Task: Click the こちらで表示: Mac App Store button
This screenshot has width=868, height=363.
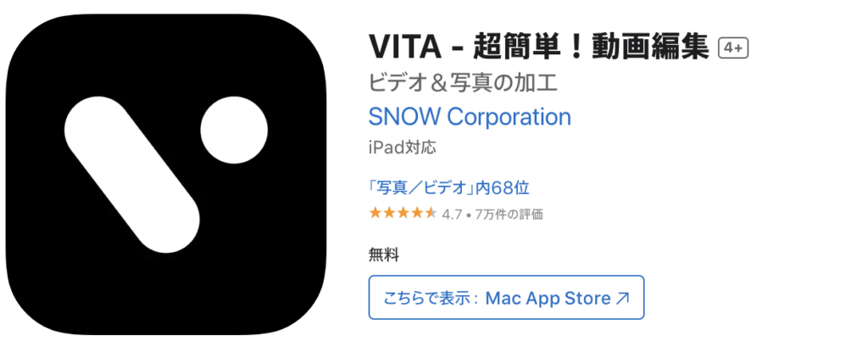Action: tap(506, 298)
